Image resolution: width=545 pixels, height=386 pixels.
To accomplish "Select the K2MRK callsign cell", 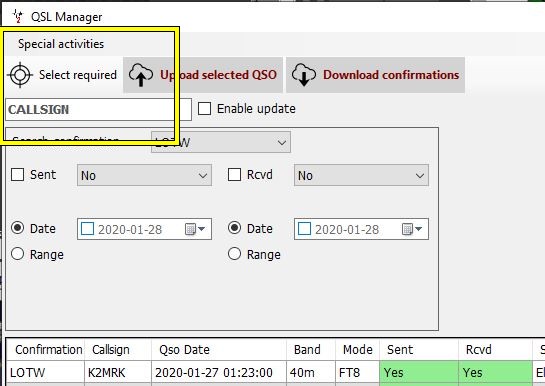I will click(118, 372).
